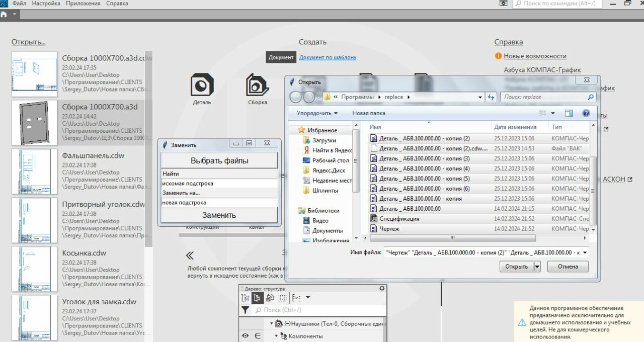This screenshot has height=342, width=644.
Task: Select the first tree view mode icon
Action: coord(246,298)
